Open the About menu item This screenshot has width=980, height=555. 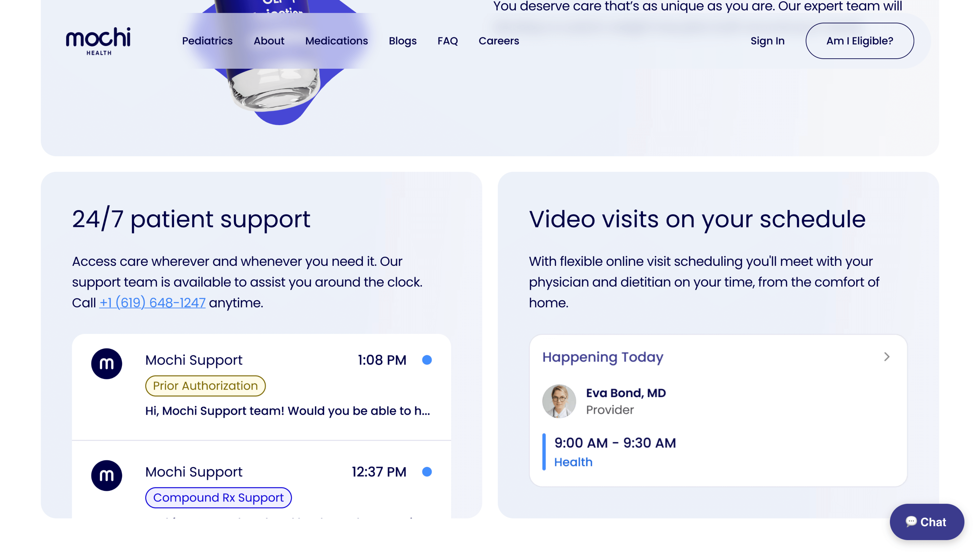pos(269,41)
